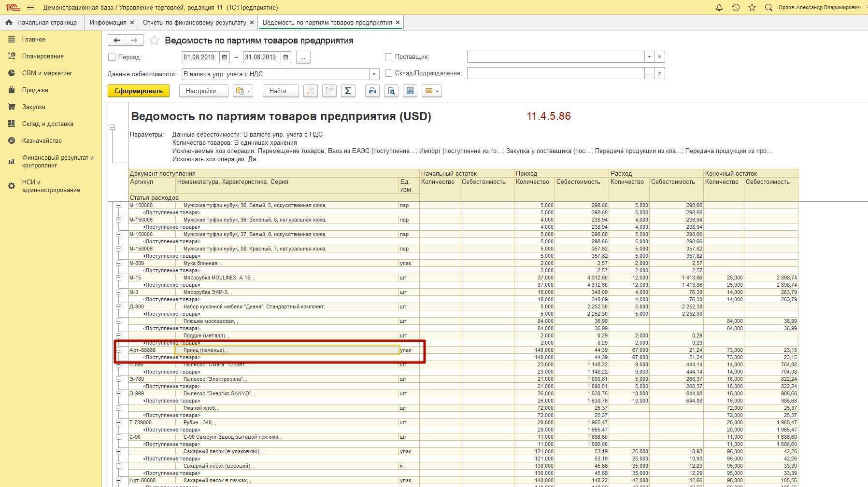This screenshot has width=868, height=487.
Task: Calculate sum with sigma icon
Action: 348,91
